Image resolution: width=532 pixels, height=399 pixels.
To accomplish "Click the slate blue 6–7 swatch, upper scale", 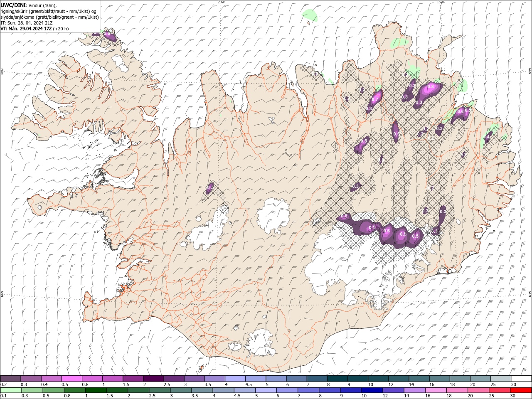I will coord(296,379).
